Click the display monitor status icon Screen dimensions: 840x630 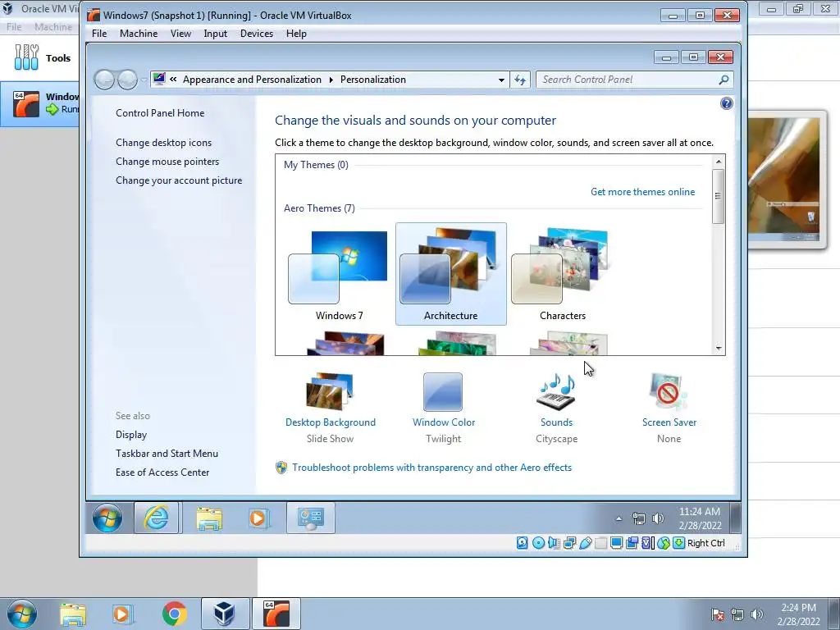pyautogui.click(x=617, y=543)
